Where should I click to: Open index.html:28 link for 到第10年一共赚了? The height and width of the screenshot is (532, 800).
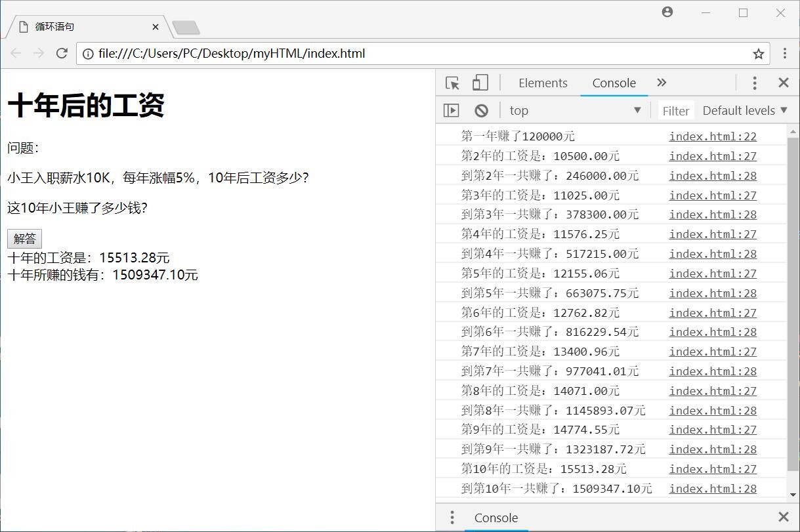tap(713, 489)
